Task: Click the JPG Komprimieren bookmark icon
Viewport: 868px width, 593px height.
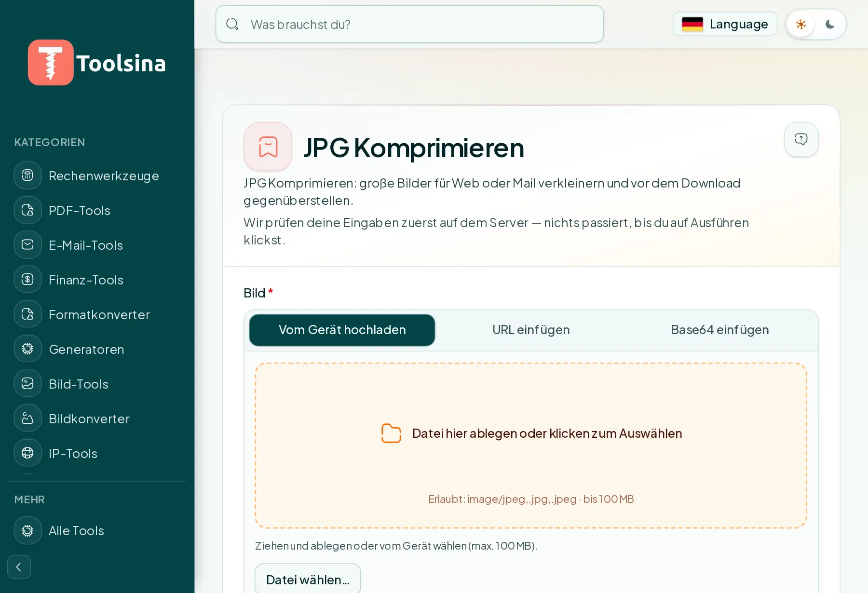Action: (x=268, y=147)
